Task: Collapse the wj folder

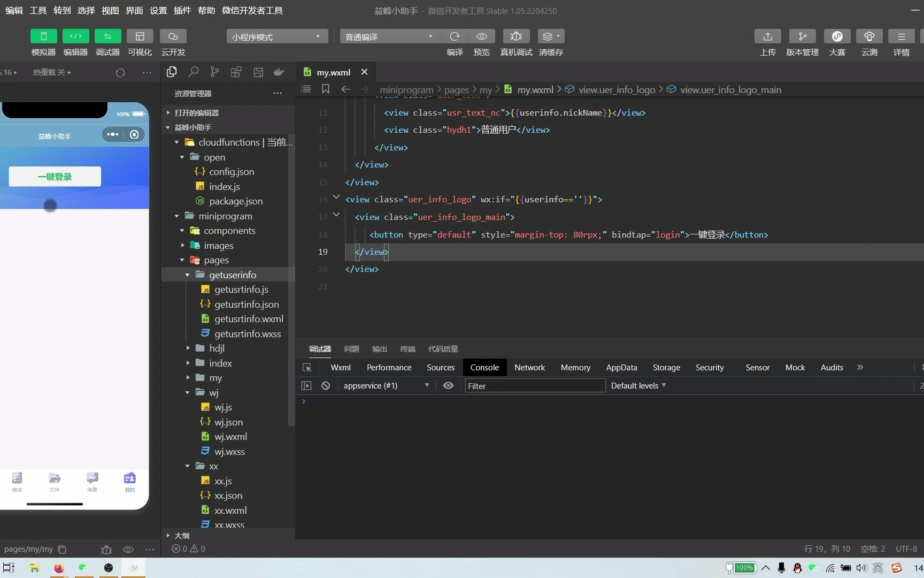Action: pos(188,393)
